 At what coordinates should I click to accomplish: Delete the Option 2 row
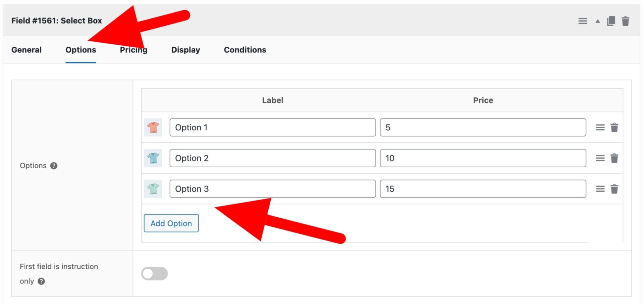coord(614,158)
